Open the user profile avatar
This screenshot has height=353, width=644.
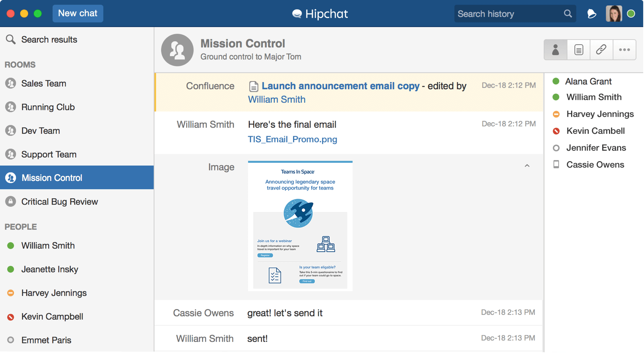614,14
